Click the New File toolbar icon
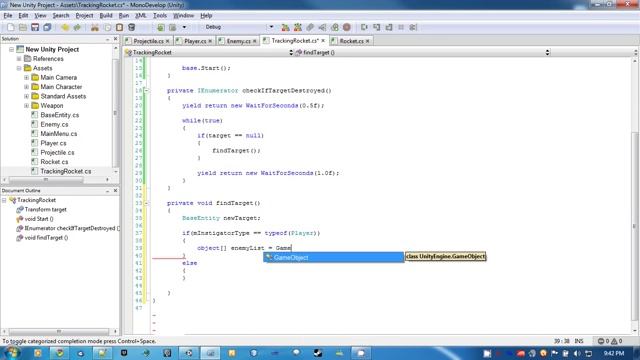 pos(11,27)
